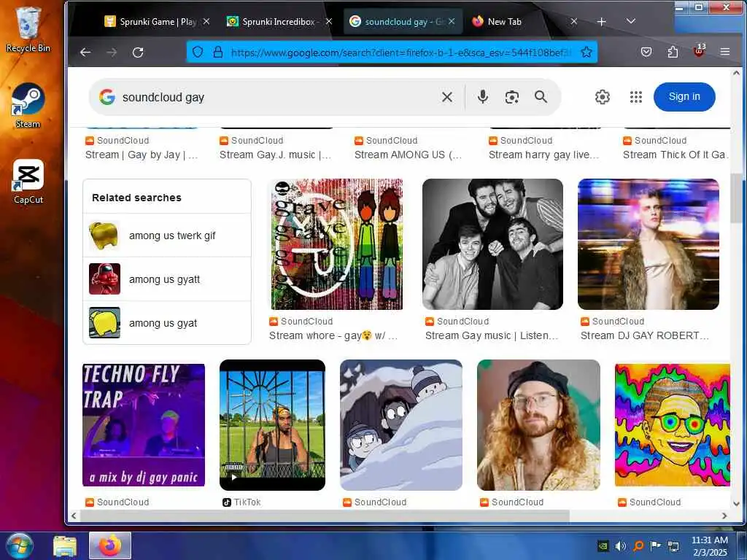Viewport: 747px width, 560px height.
Task: Open the Firefox hamburger menu
Action: click(x=724, y=52)
